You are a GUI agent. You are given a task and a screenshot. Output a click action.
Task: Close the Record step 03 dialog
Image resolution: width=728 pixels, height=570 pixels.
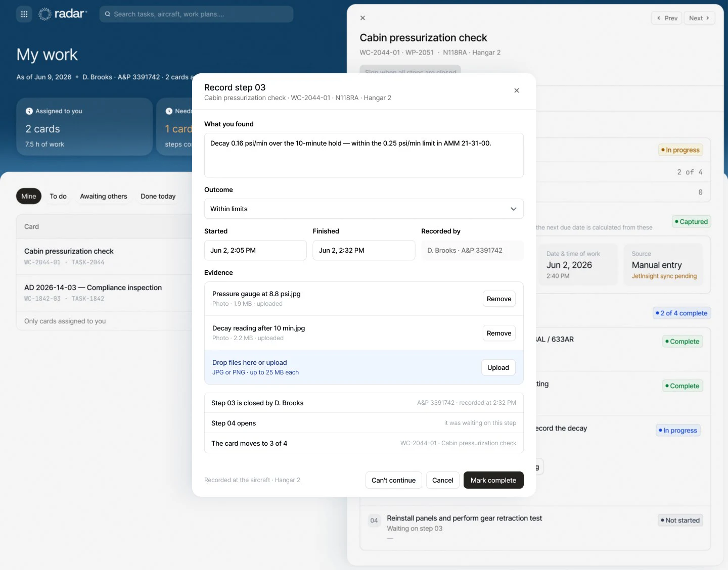pos(517,90)
